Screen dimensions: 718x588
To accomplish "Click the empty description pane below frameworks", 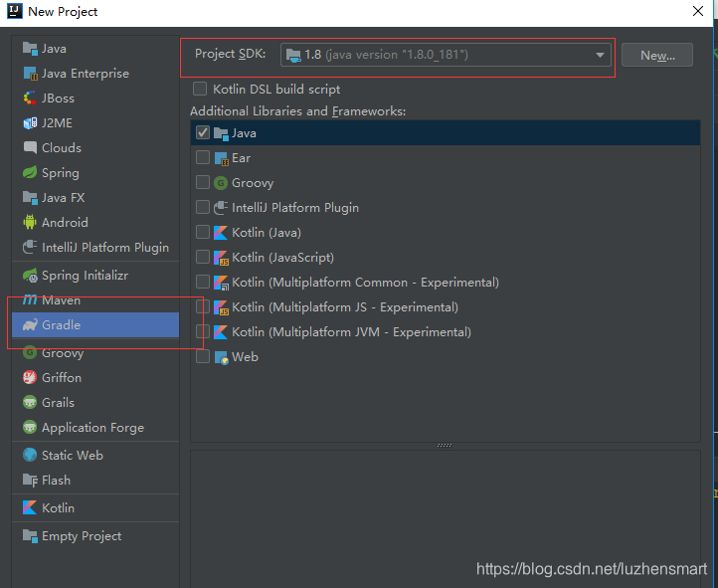I will pos(446,518).
